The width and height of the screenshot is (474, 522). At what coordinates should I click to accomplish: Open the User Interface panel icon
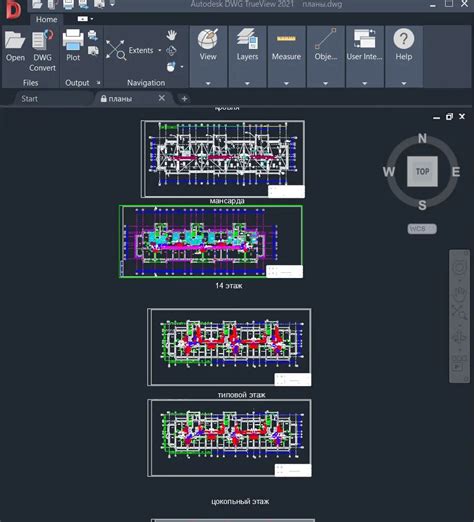(364, 39)
